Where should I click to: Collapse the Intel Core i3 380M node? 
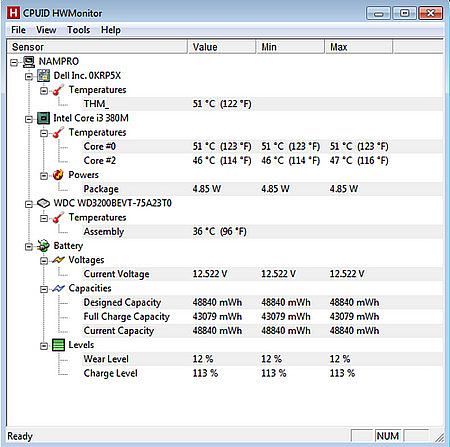(29, 119)
